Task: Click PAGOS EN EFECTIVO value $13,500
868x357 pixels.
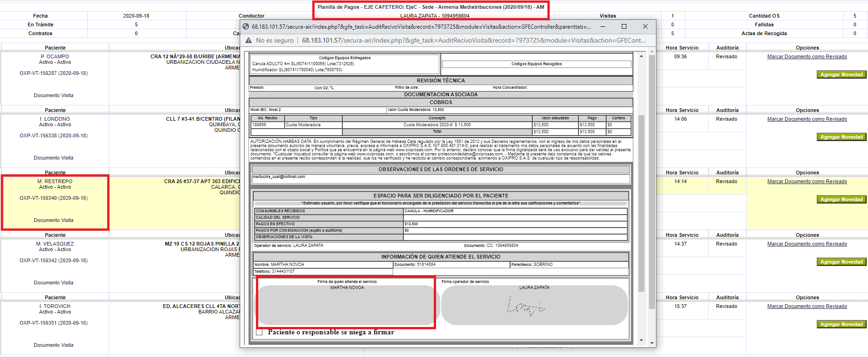Action: pos(411,224)
